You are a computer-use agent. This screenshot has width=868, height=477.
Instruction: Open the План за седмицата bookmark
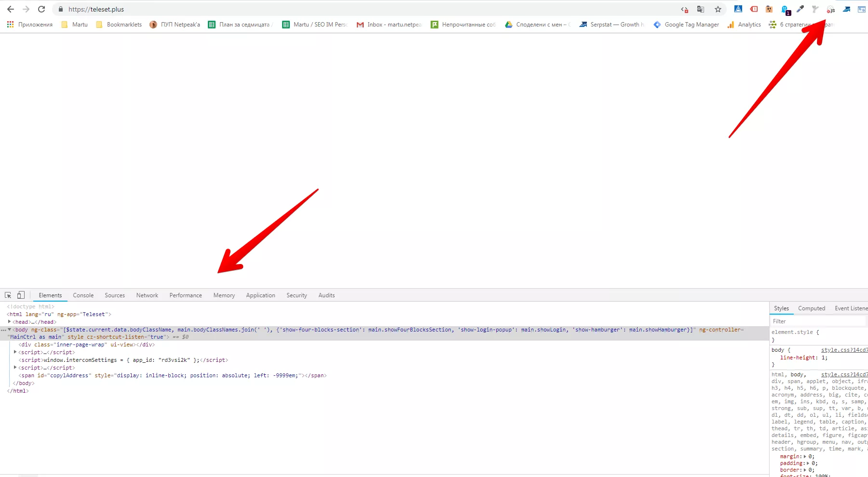(x=241, y=25)
